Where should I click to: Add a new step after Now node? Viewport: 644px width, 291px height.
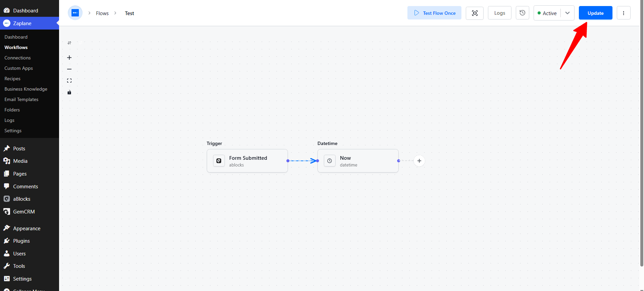(419, 161)
